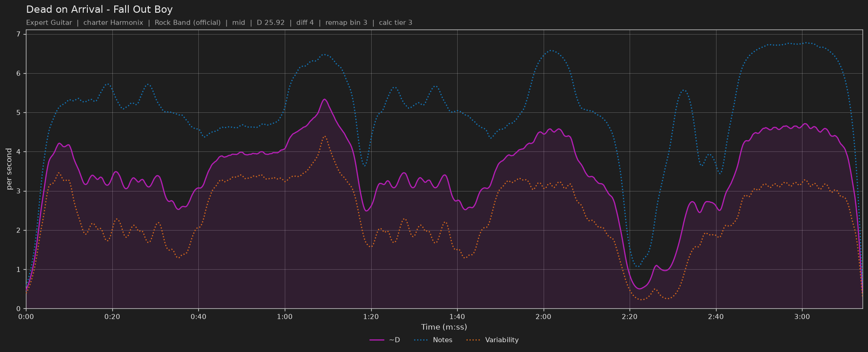Click the 'Time (m:ss)' x-axis label

444,327
